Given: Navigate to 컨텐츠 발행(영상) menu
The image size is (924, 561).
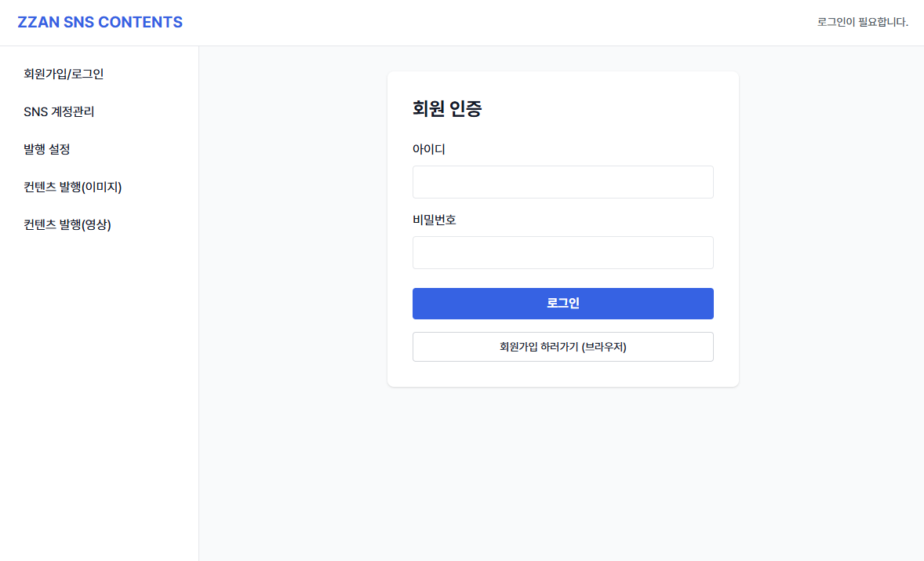Looking at the screenshot, I should click(x=67, y=225).
